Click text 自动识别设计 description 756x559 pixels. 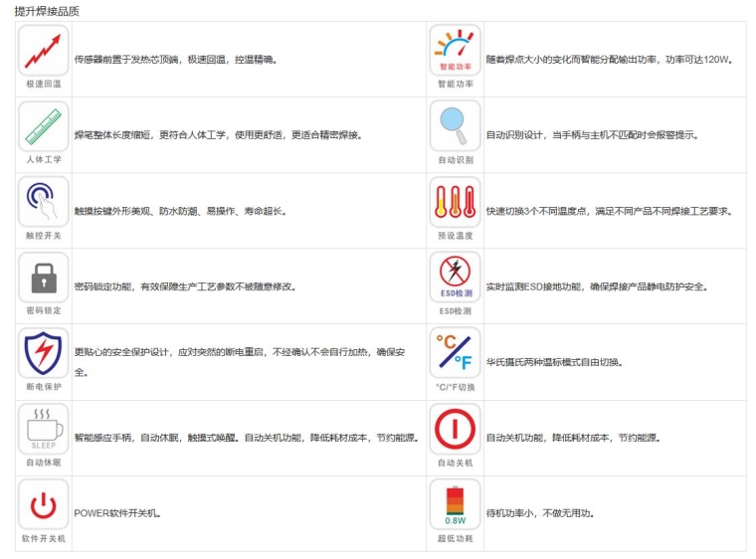592,135
